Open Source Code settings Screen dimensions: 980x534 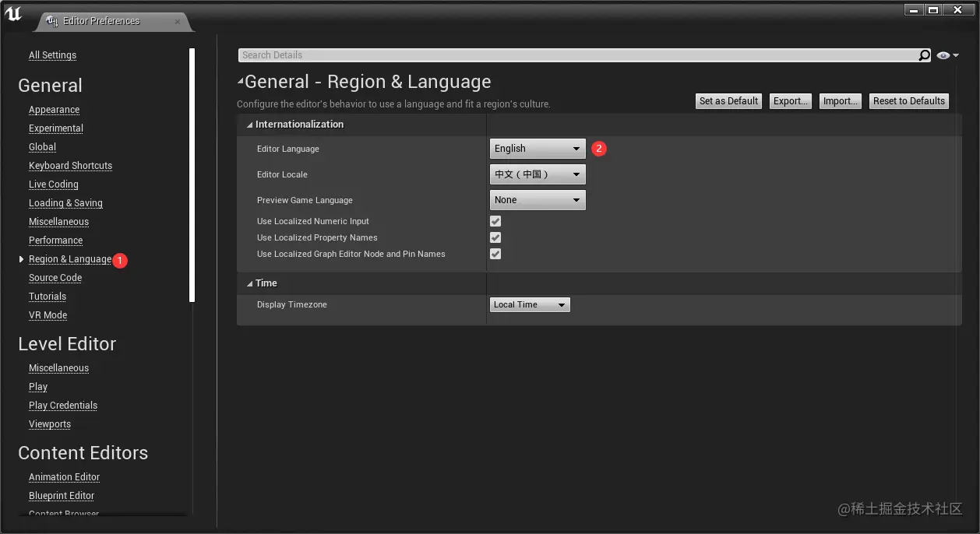[55, 278]
